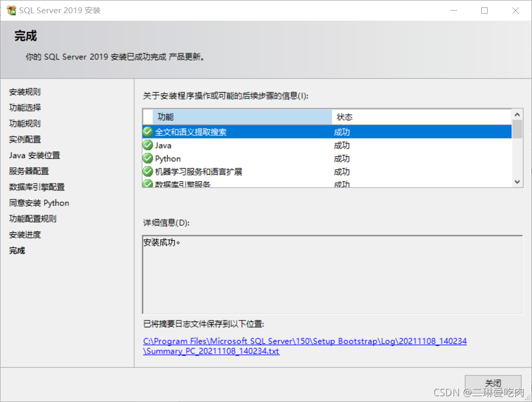532x402 pixels.
Task: Select the Python feature row
Action: [327, 158]
